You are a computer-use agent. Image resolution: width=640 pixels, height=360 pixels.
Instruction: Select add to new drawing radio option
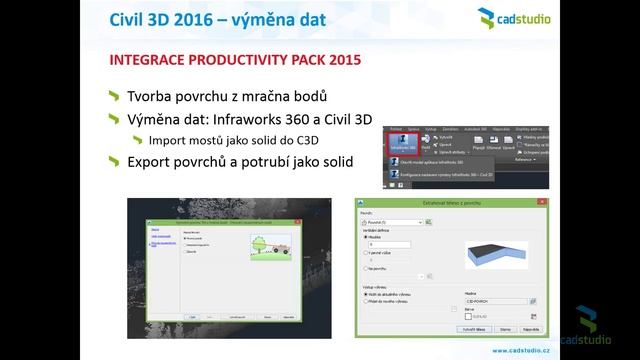pyautogui.click(x=366, y=301)
